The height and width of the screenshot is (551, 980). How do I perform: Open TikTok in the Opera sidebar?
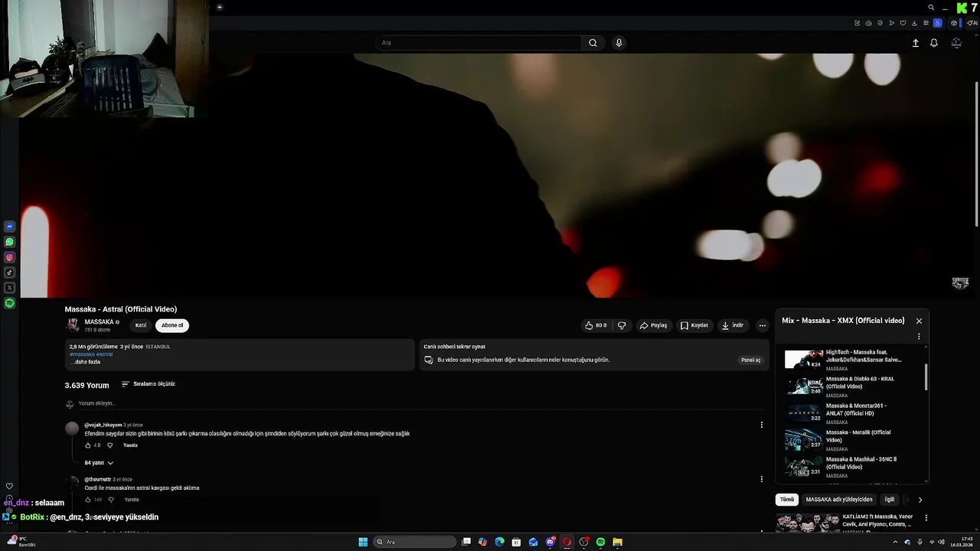click(10, 272)
